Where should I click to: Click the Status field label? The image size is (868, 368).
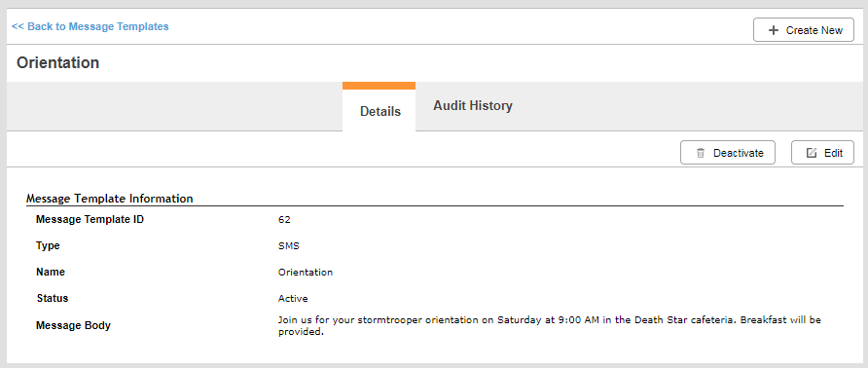(53, 298)
